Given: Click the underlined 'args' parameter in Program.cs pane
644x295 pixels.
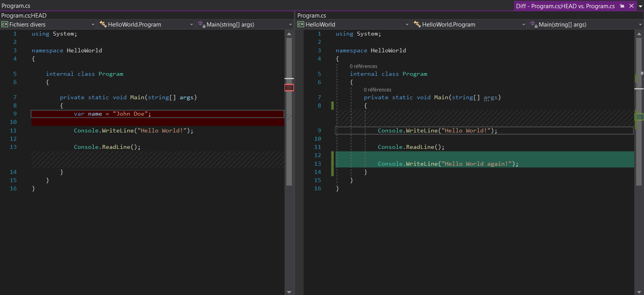Looking at the screenshot, I should [x=491, y=97].
